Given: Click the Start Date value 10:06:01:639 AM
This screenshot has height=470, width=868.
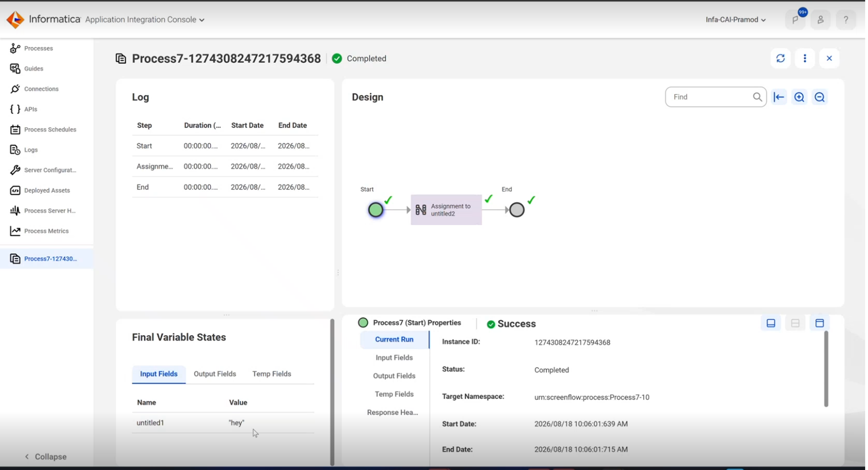Looking at the screenshot, I should click(x=581, y=424).
